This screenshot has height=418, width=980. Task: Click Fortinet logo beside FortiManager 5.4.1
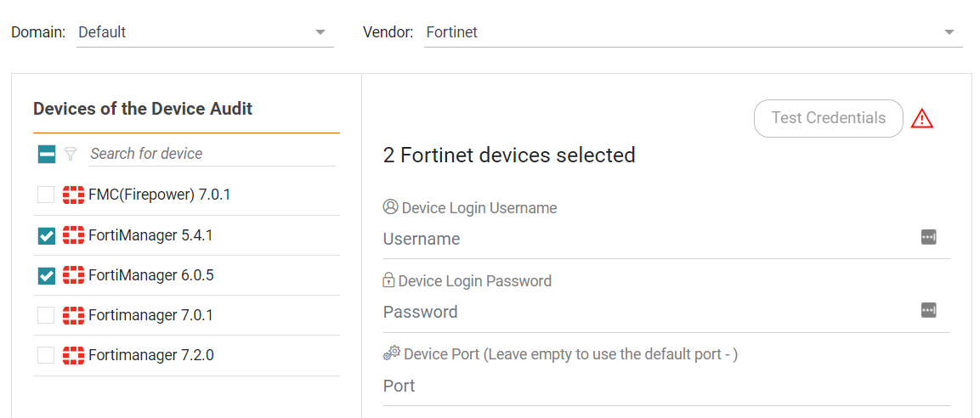click(x=74, y=235)
